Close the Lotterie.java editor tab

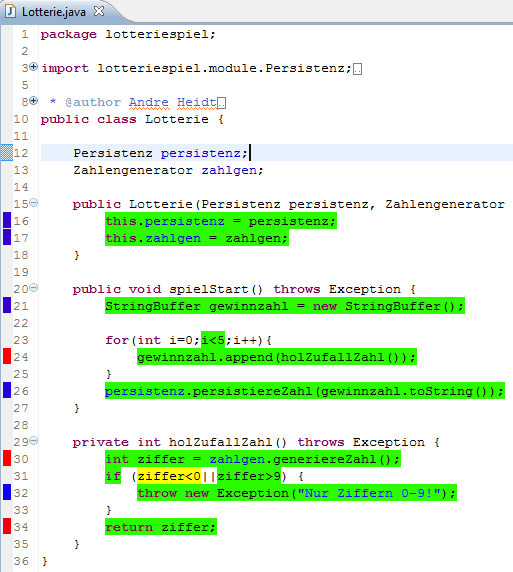(x=99, y=11)
